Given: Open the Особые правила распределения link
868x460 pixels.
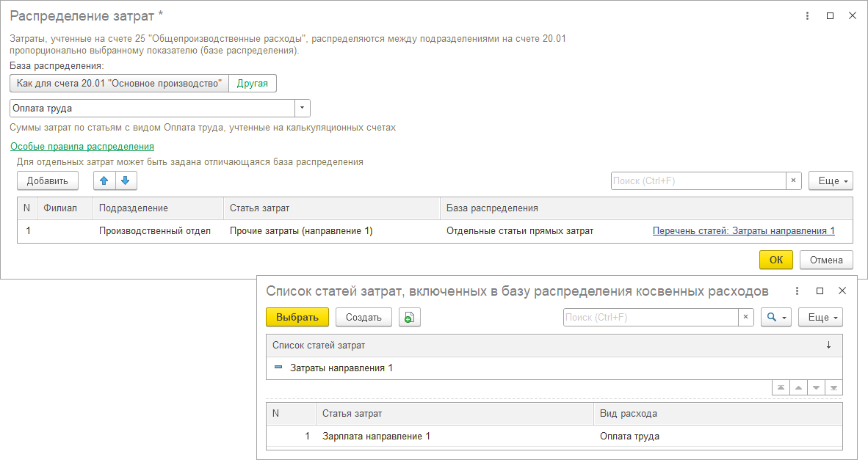Looking at the screenshot, I should pos(82,147).
